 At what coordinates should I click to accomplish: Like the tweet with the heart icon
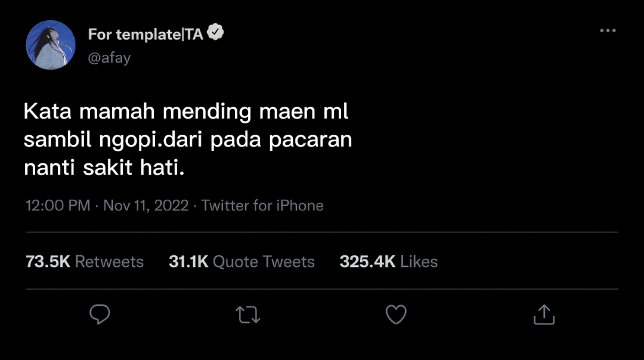(x=396, y=315)
